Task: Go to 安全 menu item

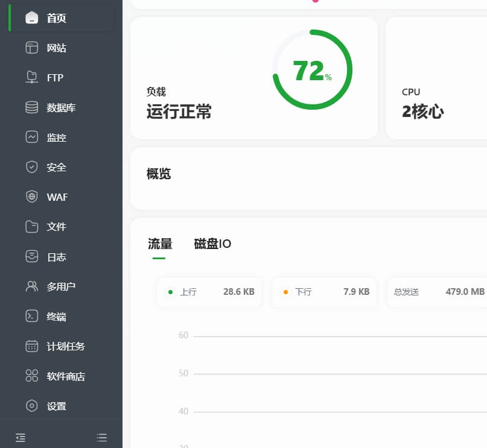Action: pyautogui.click(x=57, y=167)
